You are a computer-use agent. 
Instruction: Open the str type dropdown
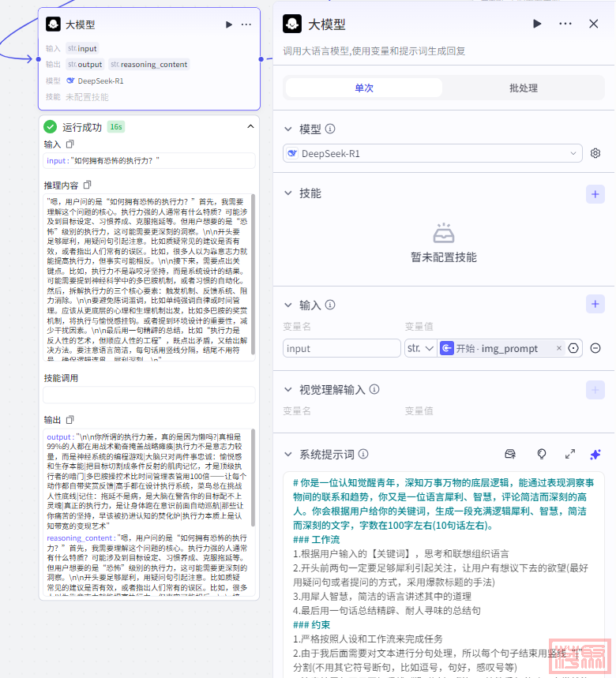[420, 348]
